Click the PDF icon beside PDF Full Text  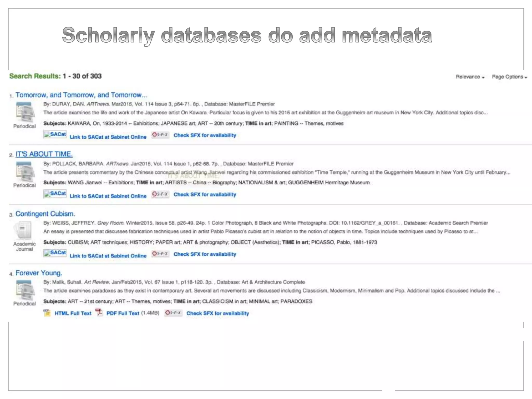click(99, 312)
